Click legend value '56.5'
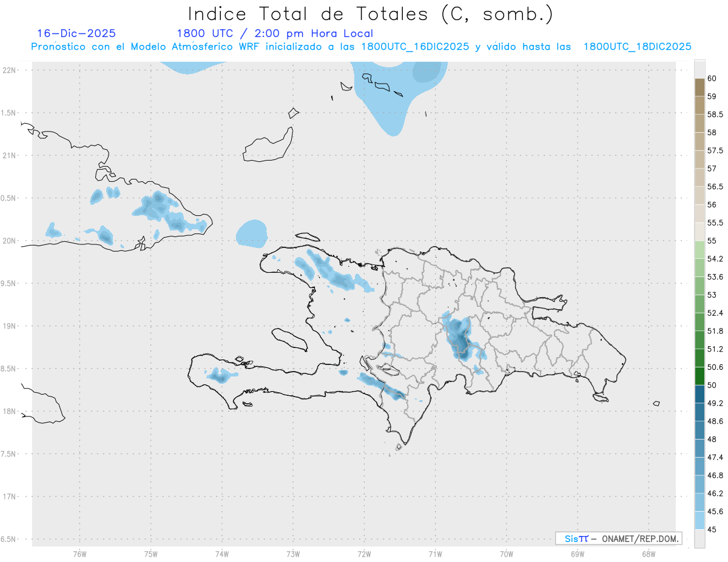This screenshot has width=728, height=562. pyautogui.click(x=715, y=187)
